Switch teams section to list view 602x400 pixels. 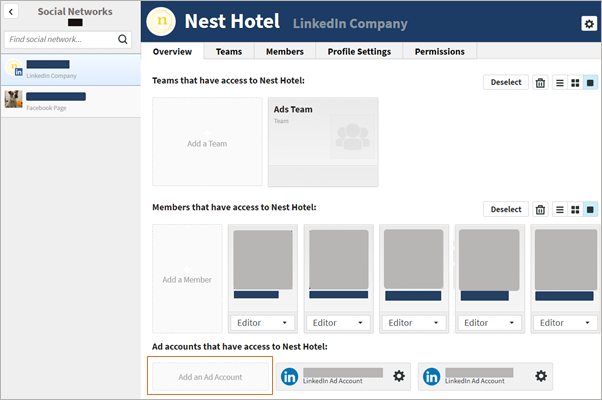560,83
